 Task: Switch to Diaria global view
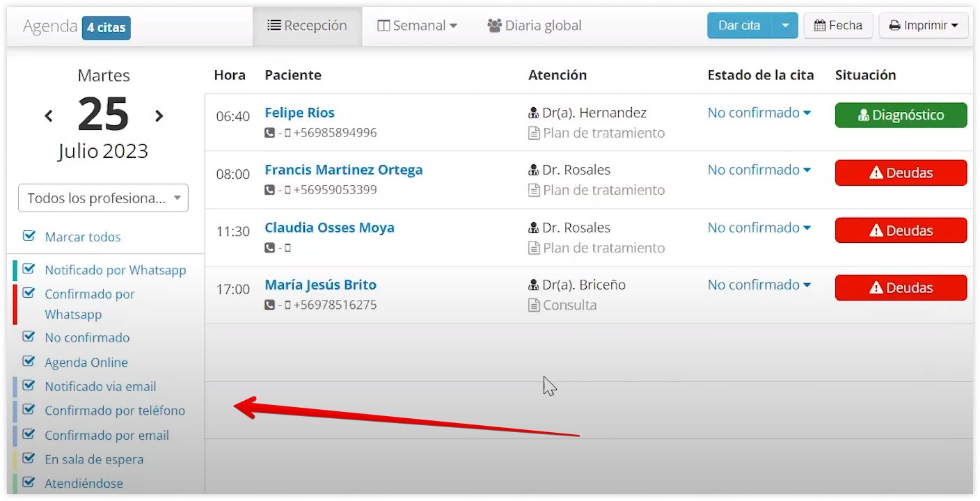coord(535,26)
